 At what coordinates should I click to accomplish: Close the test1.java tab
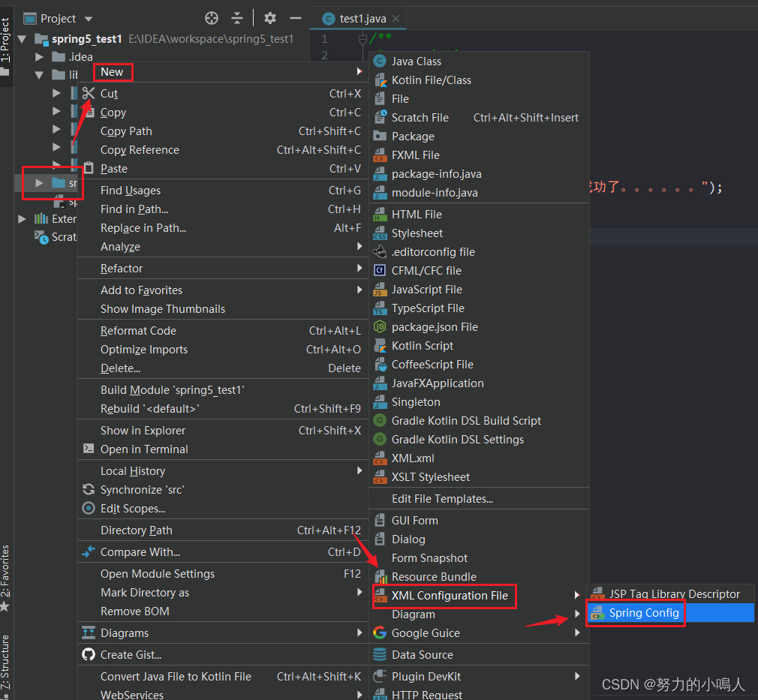[x=396, y=18]
